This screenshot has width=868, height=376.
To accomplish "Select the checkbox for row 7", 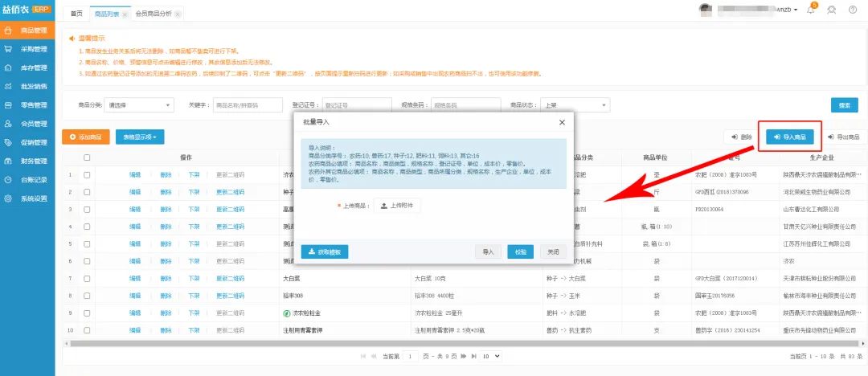I will click(87, 279).
